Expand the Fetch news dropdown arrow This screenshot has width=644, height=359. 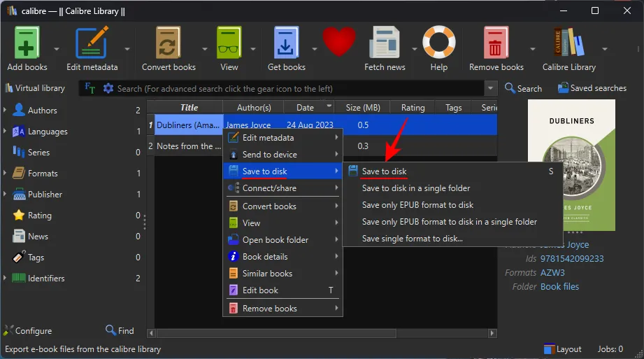click(415, 49)
